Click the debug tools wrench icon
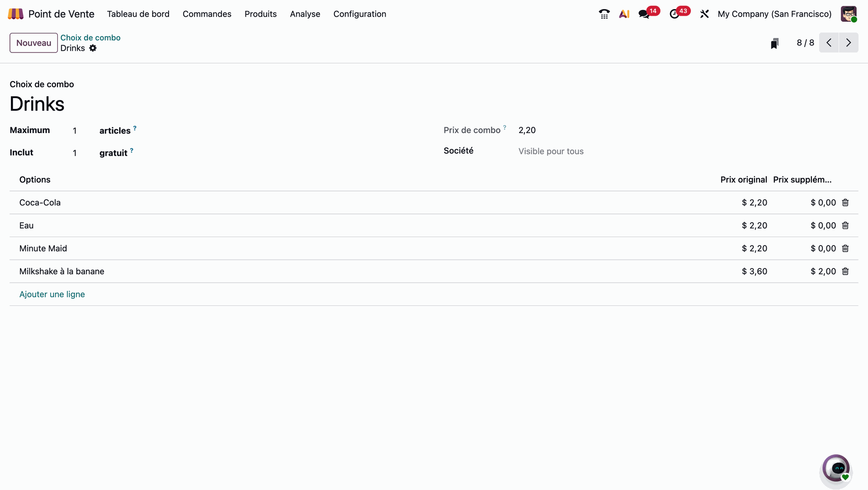Viewport: 868px width, 490px height. coord(704,14)
